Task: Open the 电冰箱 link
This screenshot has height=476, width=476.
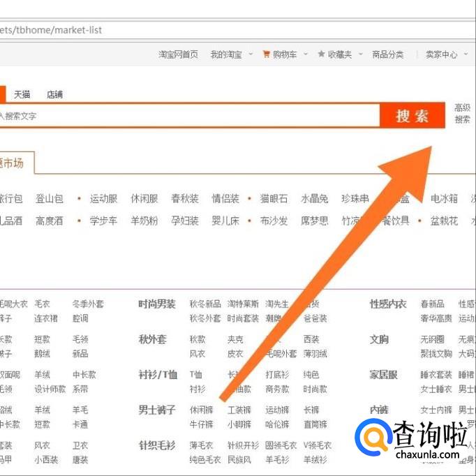Action: 444,198
